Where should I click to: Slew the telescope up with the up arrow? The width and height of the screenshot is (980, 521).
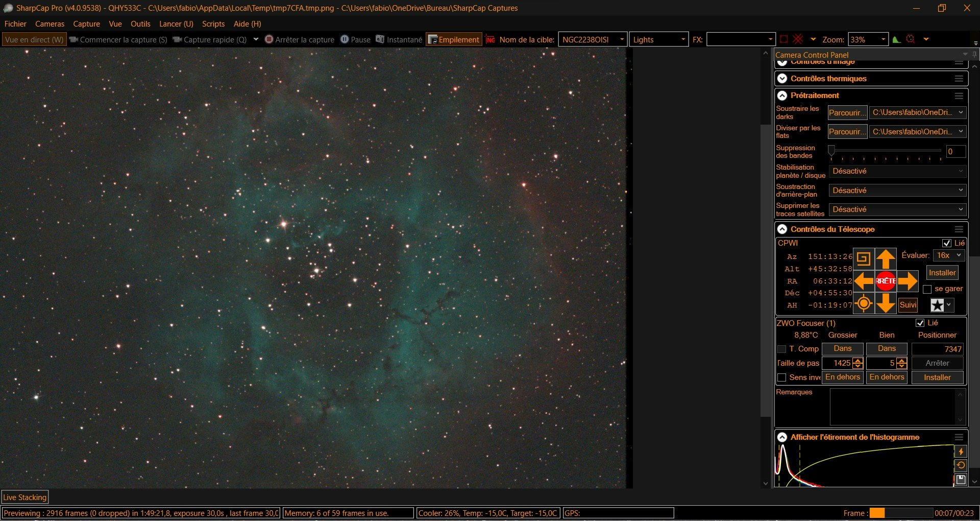(886, 259)
